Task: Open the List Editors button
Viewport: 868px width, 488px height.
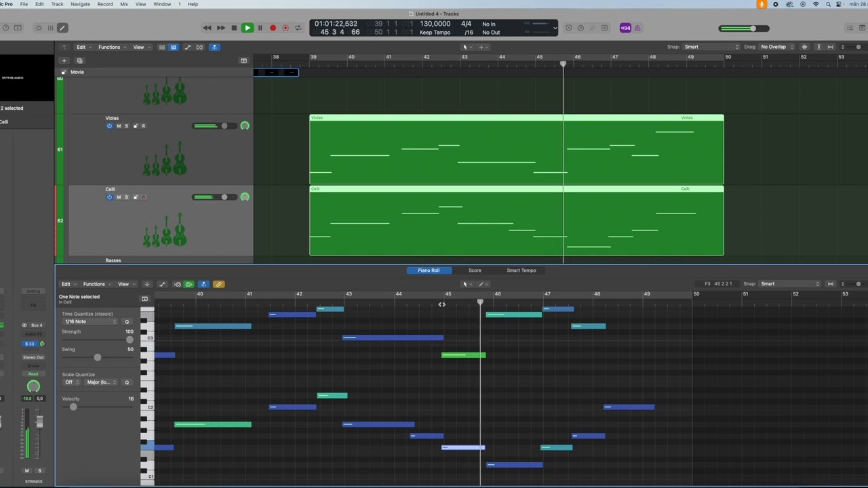Action: point(850,28)
